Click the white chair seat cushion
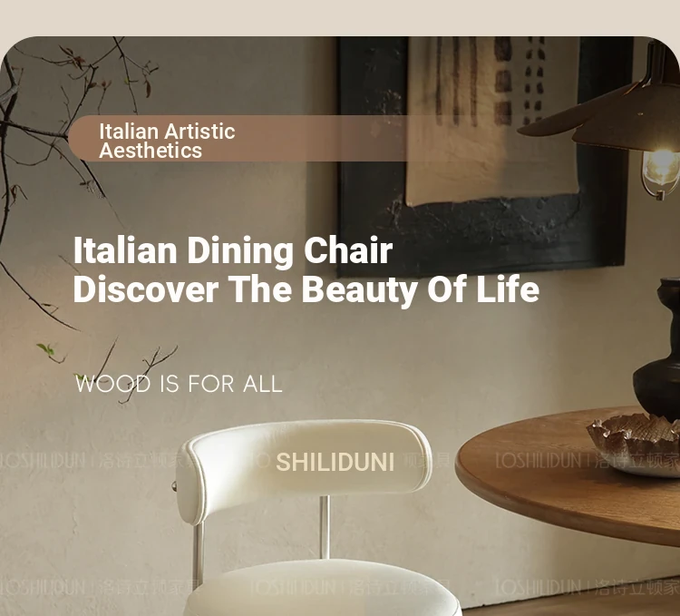This screenshot has width=680, height=616. pyautogui.click(x=323, y=590)
